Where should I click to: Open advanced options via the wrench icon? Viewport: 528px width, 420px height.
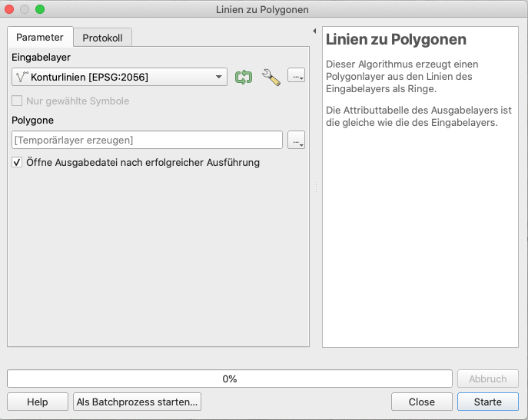coord(271,77)
